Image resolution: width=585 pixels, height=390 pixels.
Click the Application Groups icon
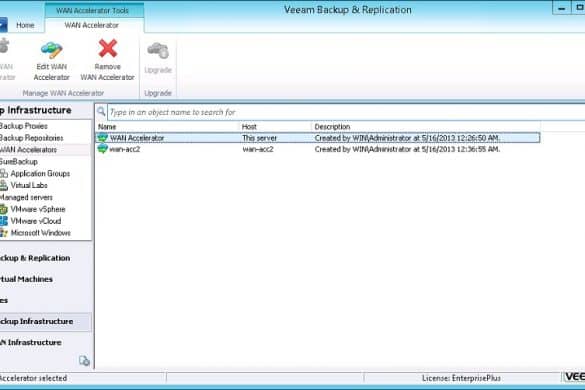point(4,174)
